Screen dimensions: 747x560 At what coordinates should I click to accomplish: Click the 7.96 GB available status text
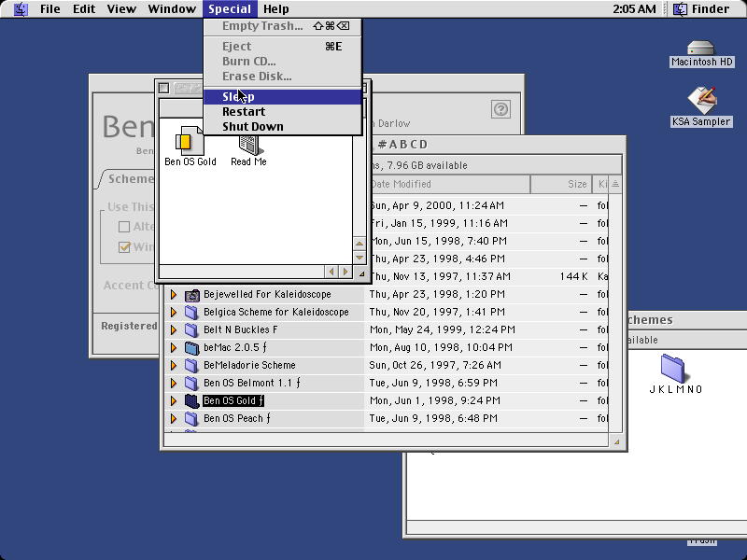(427, 166)
